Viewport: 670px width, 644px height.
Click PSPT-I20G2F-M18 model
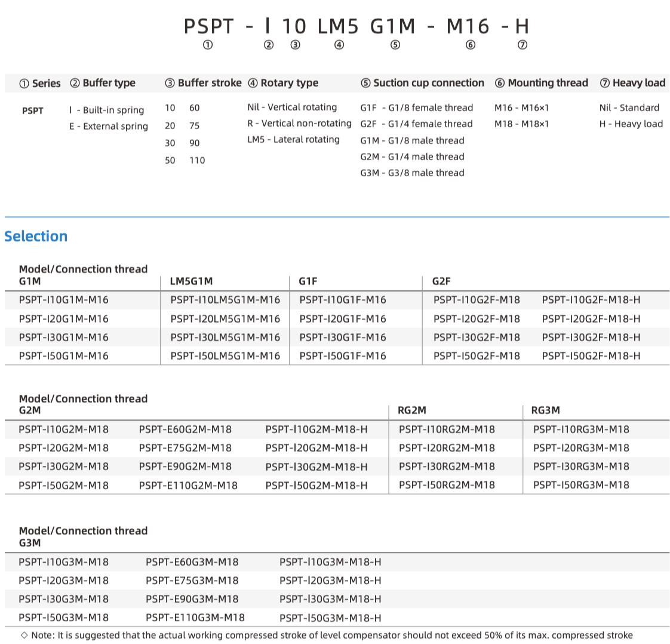pyautogui.click(x=477, y=319)
